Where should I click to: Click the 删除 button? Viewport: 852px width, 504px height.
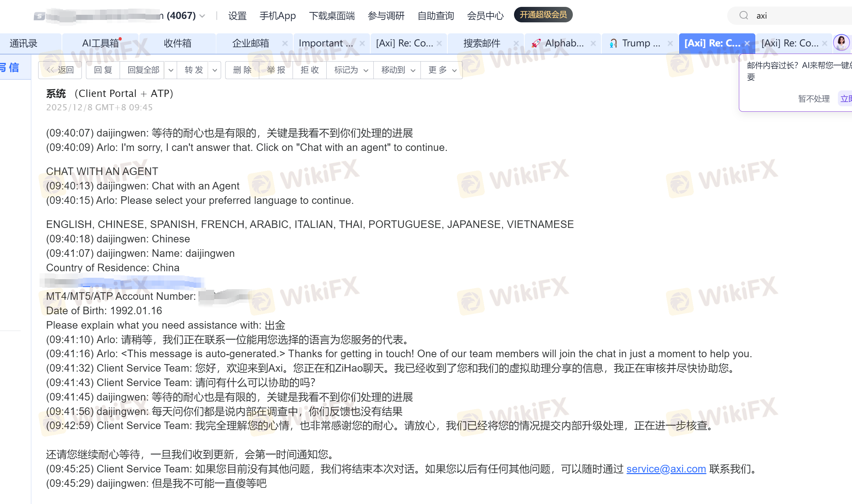242,70
